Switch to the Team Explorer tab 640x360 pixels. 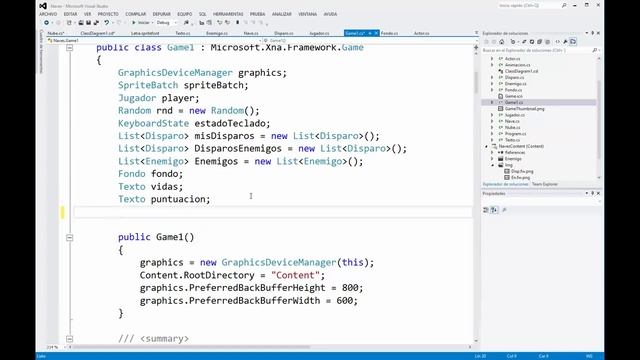[544, 184]
